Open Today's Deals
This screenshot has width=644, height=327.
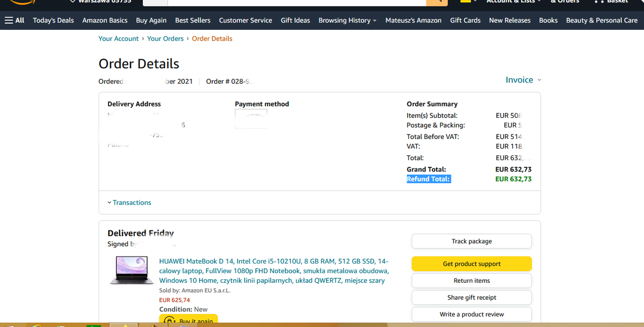pos(53,20)
